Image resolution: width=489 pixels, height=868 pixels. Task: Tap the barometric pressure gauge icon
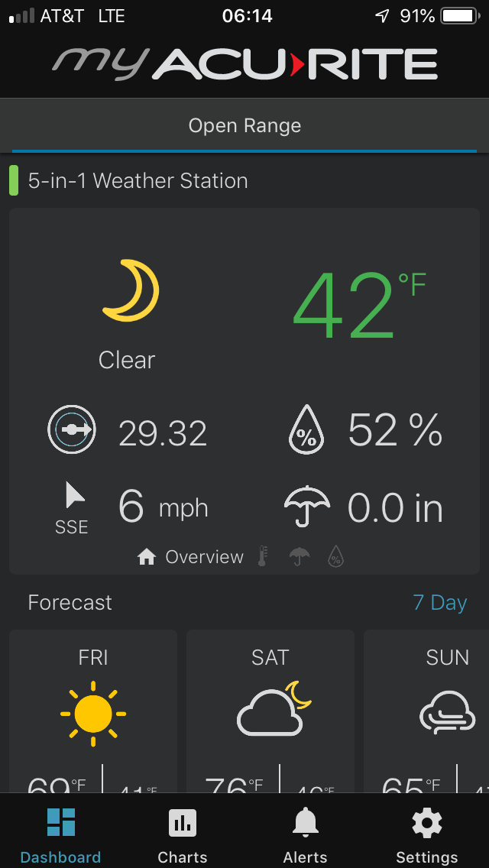coord(71,429)
